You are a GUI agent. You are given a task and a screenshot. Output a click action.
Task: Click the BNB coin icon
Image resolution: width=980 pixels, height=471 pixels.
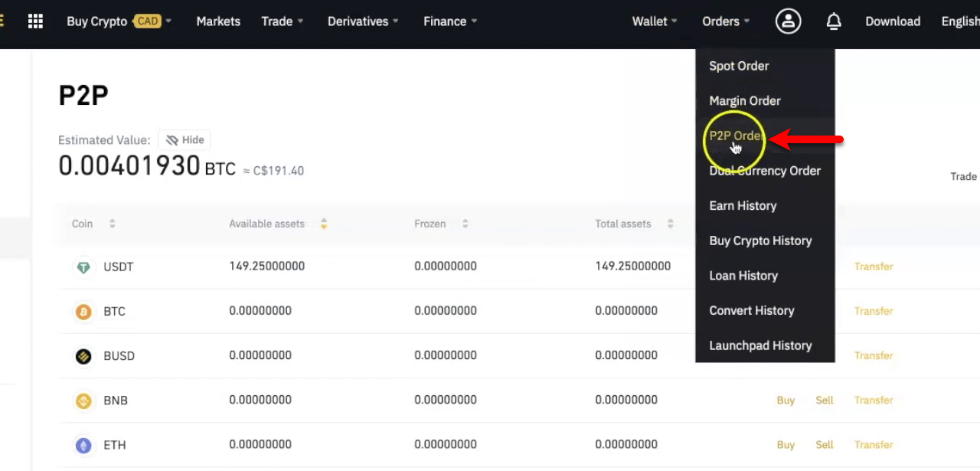point(83,401)
